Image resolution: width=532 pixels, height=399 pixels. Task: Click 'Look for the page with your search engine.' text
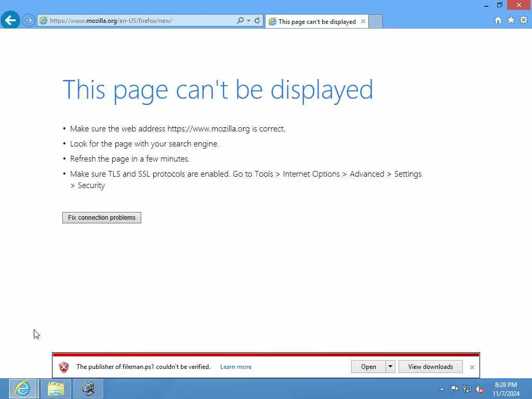(145, 144)
